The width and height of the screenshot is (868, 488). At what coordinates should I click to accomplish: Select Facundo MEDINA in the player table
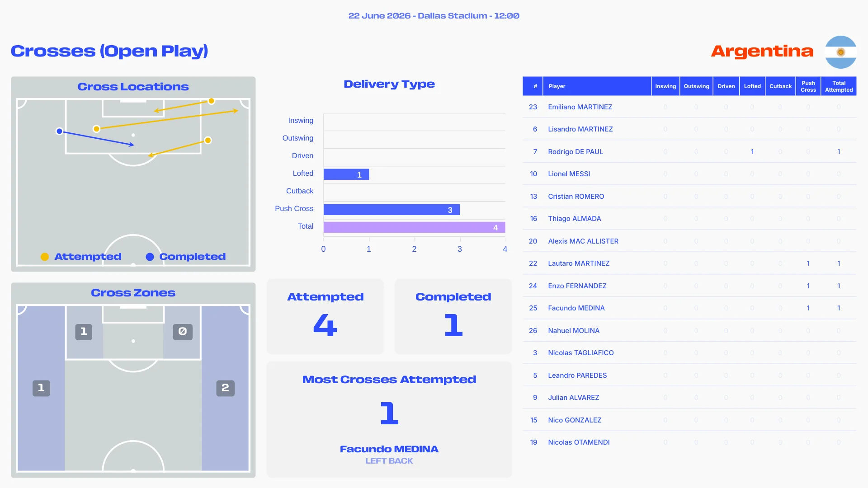[576, 308]
